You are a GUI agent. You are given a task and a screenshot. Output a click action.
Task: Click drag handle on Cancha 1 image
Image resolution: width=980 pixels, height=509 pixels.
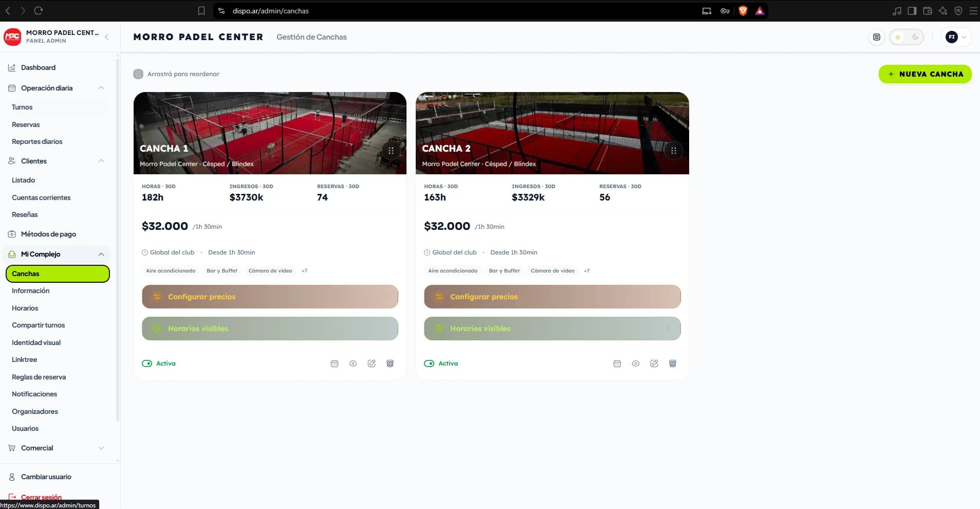tap(391, 151)
